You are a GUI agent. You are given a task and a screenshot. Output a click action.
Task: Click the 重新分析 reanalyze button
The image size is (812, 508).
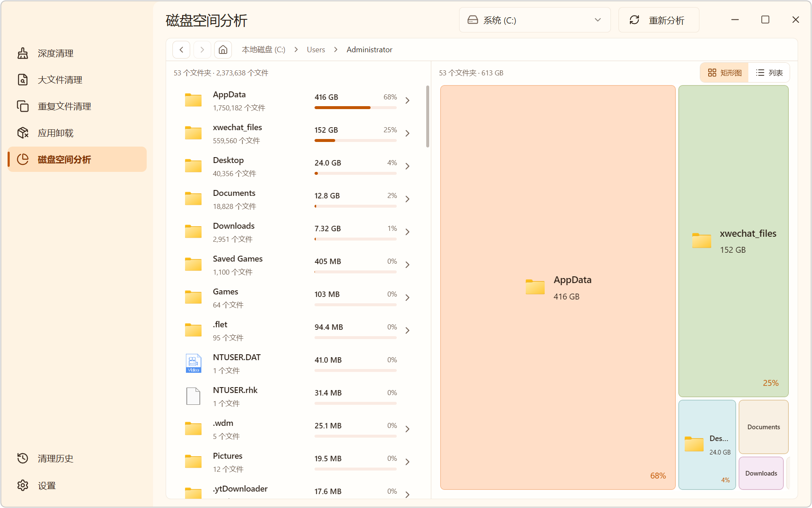click(x=659, y=20)
